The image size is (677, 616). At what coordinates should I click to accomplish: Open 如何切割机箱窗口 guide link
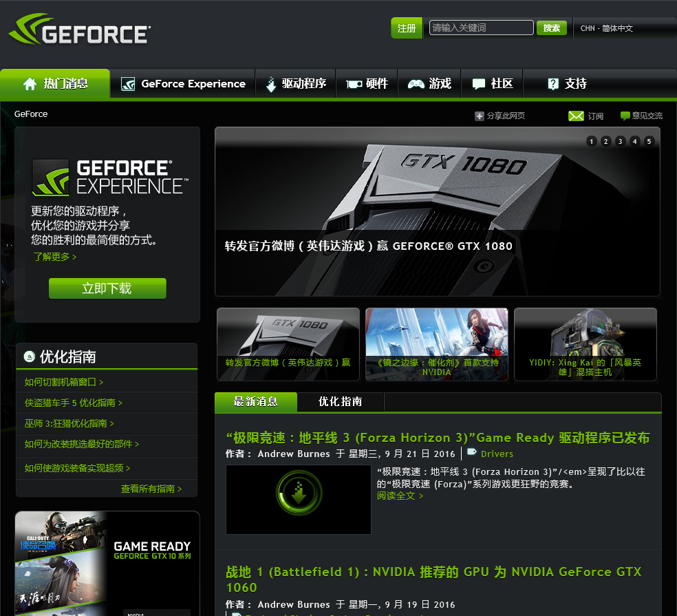64,382
